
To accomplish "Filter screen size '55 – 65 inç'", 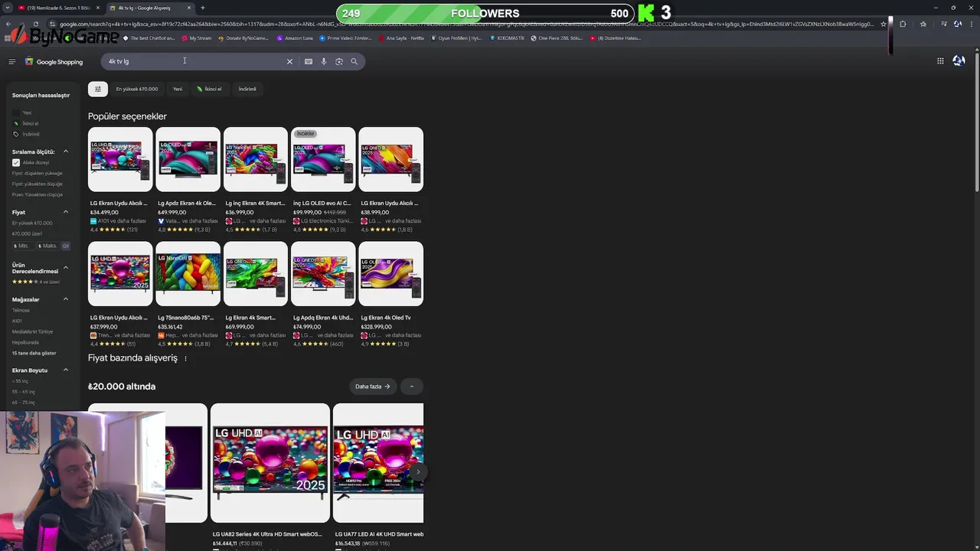I will pyautogui.click(x=24, y=391).
